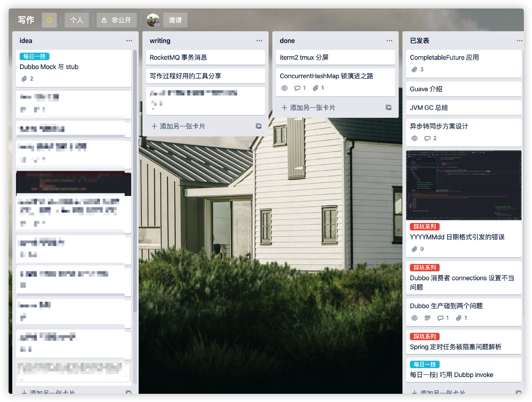Click attachment icon on Dubbo 生产碰到两个问题 card
The height and width of the screenshot is (402, 532).
pos(459,318)
